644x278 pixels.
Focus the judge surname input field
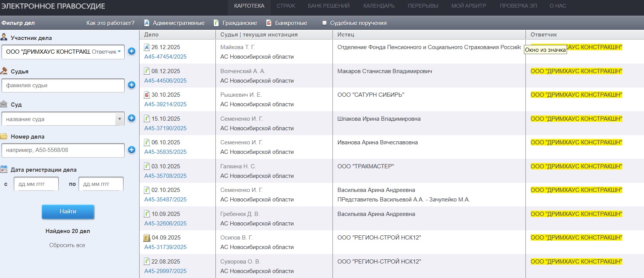(63, 85)
